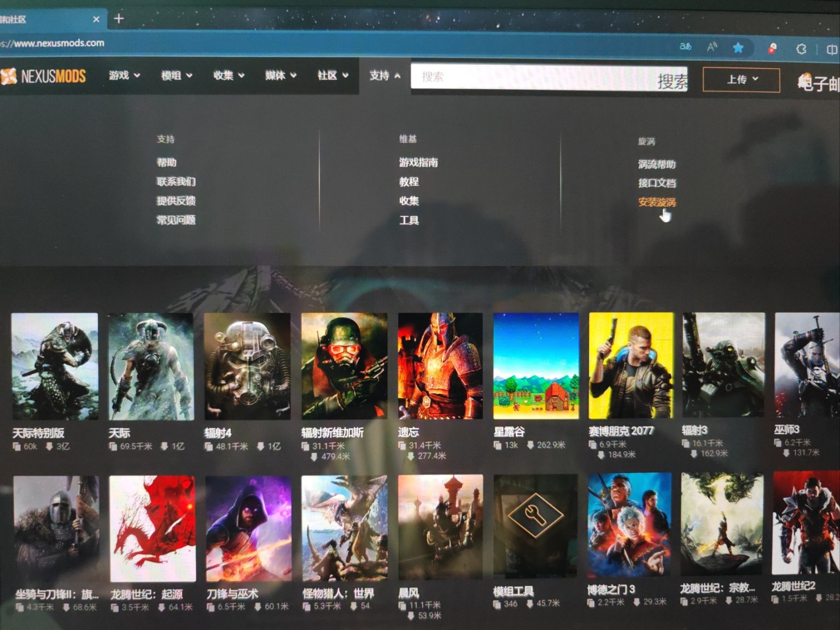The height and width of the screenshot is (630, 840).
Task: Open 天际 game thumbnail
Action: point(151,366)
